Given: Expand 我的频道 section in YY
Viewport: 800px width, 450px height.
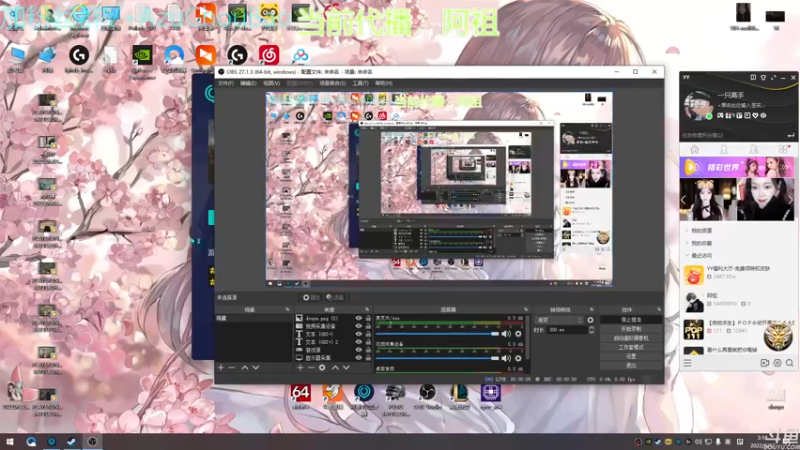Looking at the screenshot, I should click(701, 231).
